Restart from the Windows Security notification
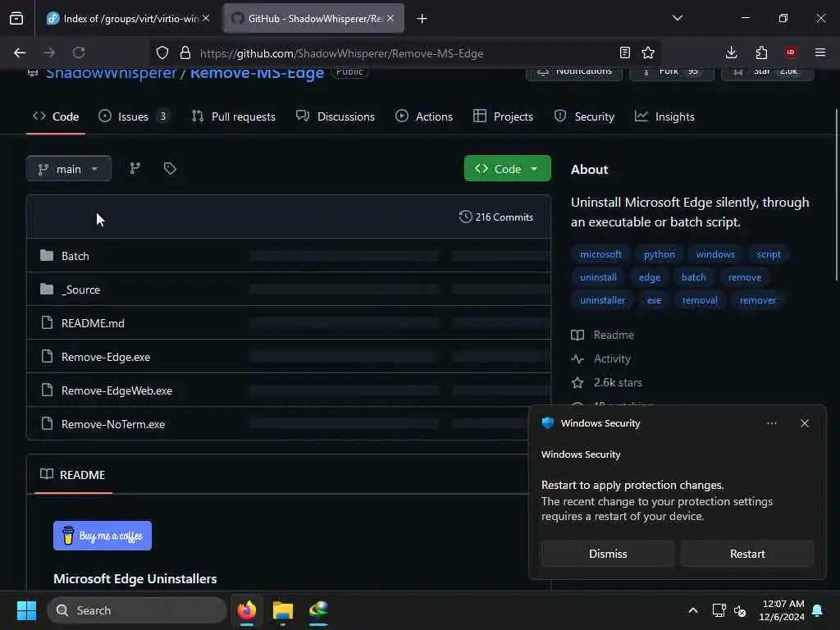The width and height of the screenshot is (840, 630). pyautogui.click(x=747, y=554)
